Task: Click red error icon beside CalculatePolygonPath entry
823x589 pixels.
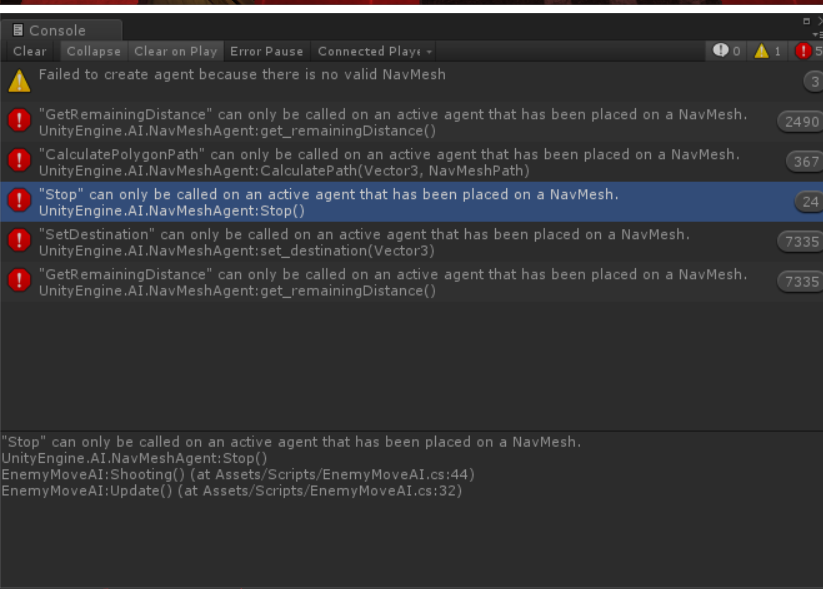Action: (19, 160)
